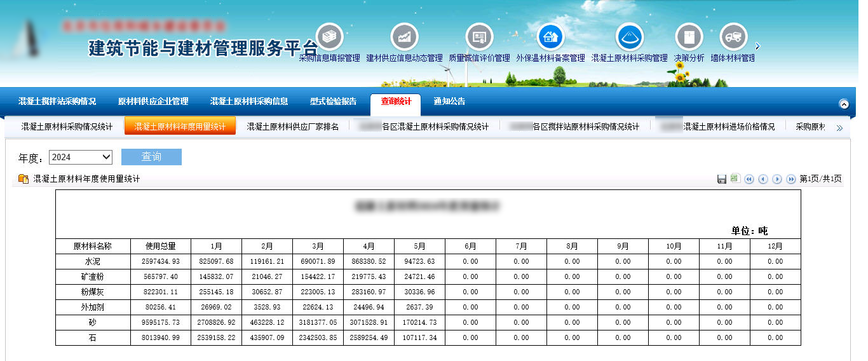Click the save report floppy disk icon
868x361 pixels.
(722, 179)
